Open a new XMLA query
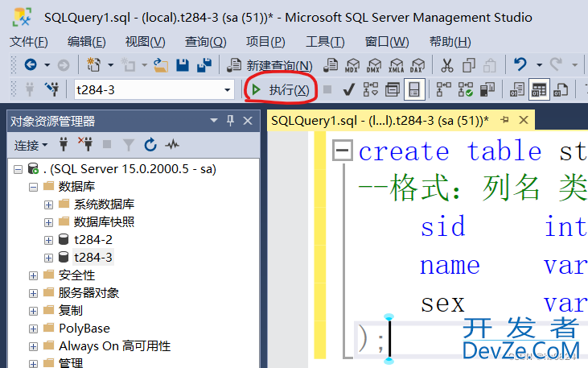The width and height of the screenshot is (588, 368). (x=396, y=65)
